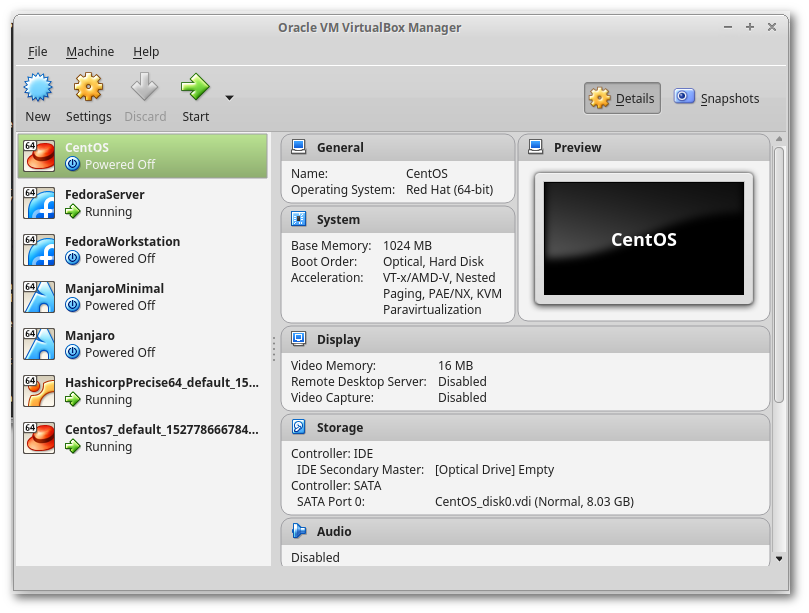Click the HashicorpPrecise64 VM icon
The image size is (809, 613).
click(x=40, y=391)
